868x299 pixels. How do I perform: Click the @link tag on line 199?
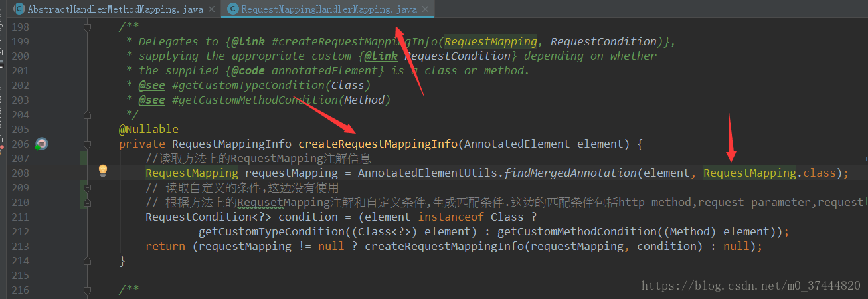[x=248, y=41]
